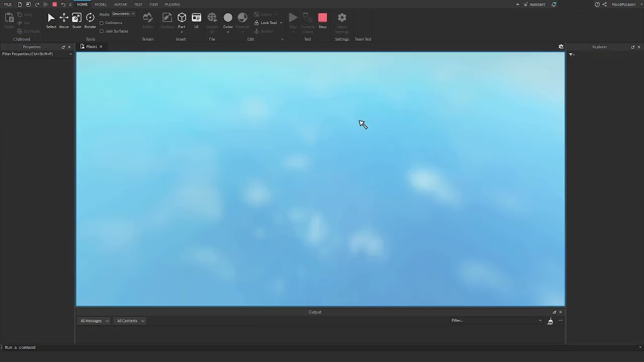Expand the Properties filter dropdown arrow
644x362 pixels.
(x=70, y=54)
